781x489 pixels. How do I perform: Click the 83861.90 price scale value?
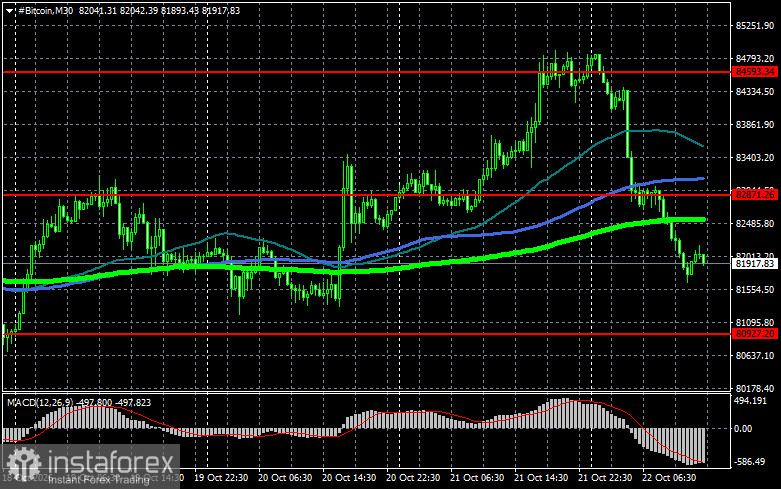tap(755, 124)
